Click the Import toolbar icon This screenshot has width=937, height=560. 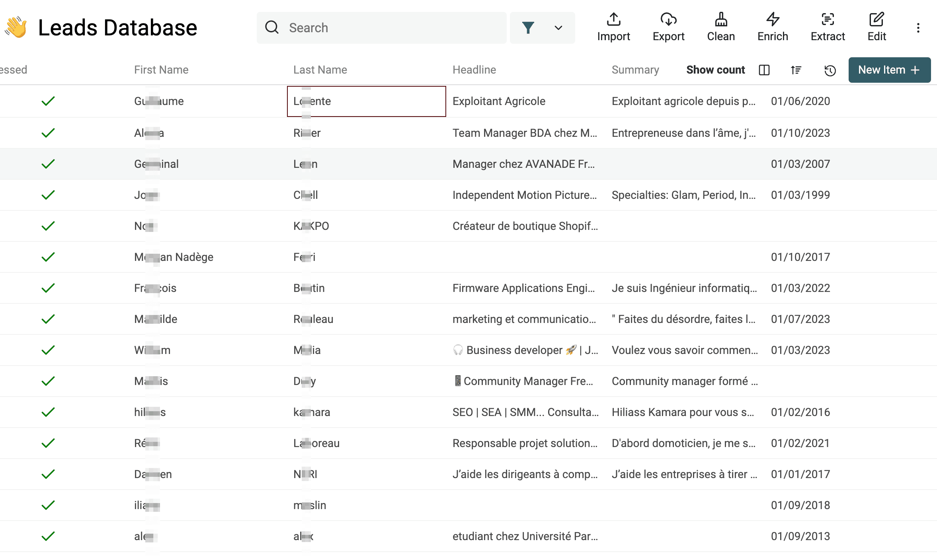point(613,19)
